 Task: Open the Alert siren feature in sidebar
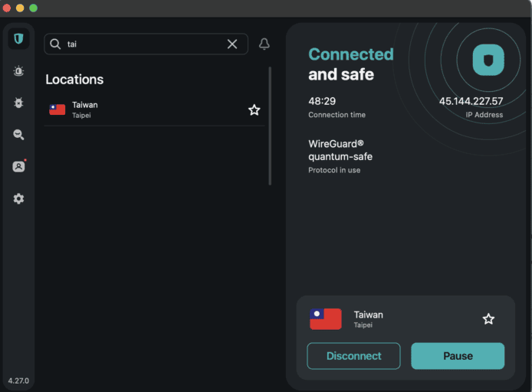coord(18,70)
